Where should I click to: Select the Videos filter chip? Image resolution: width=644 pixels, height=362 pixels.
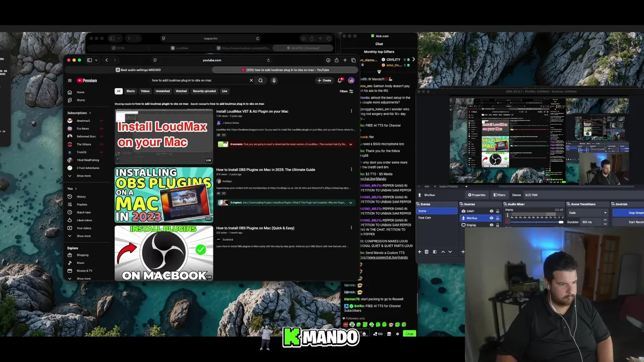point(145,91)
